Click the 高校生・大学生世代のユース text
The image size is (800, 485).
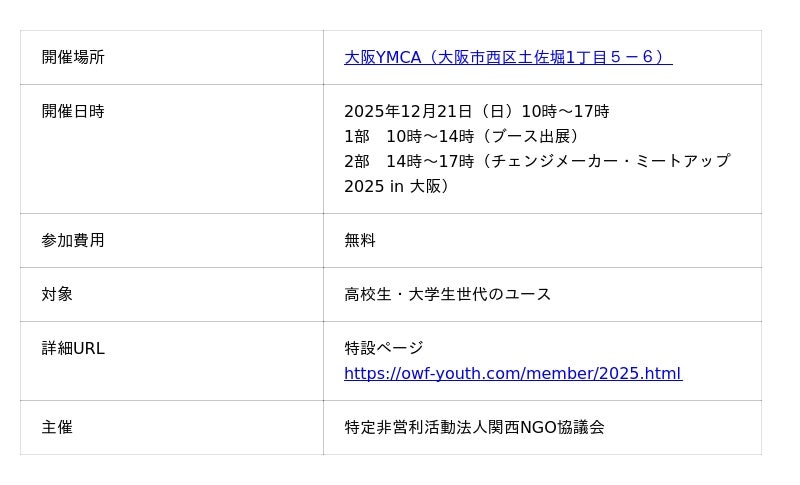(x=447, y=294)
